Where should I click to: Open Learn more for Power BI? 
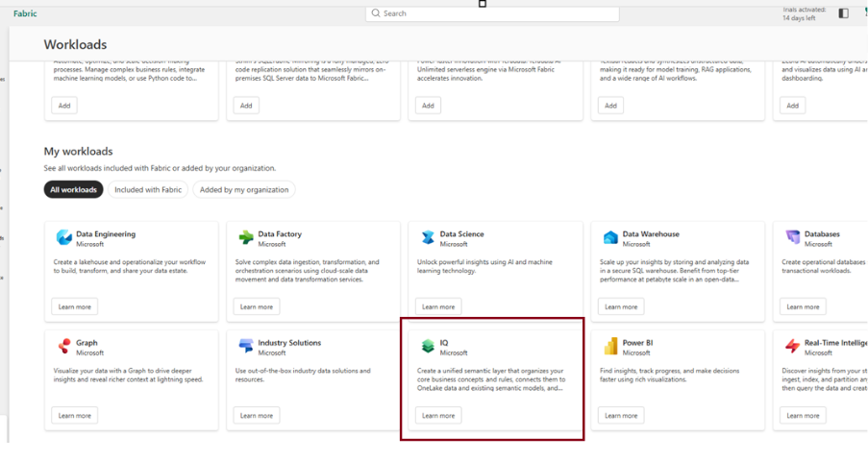click(621, 416)
